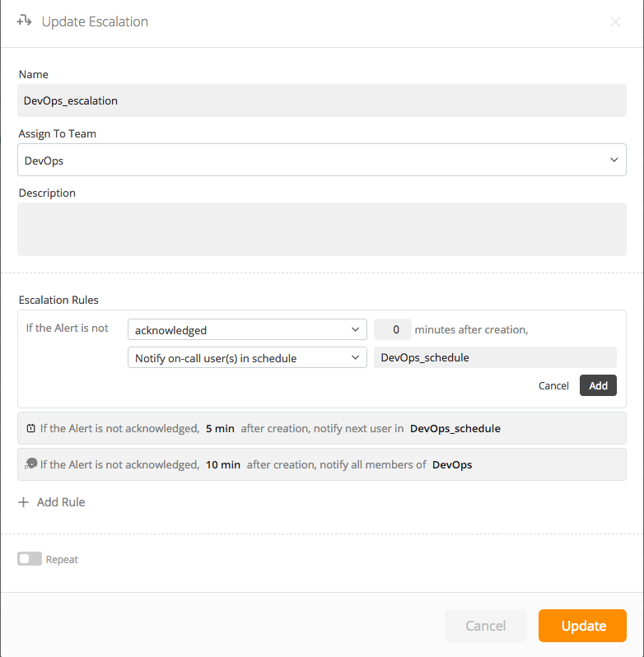Click the escalation icon in the dialog header

pyautogui.click(x=24, y=21)
